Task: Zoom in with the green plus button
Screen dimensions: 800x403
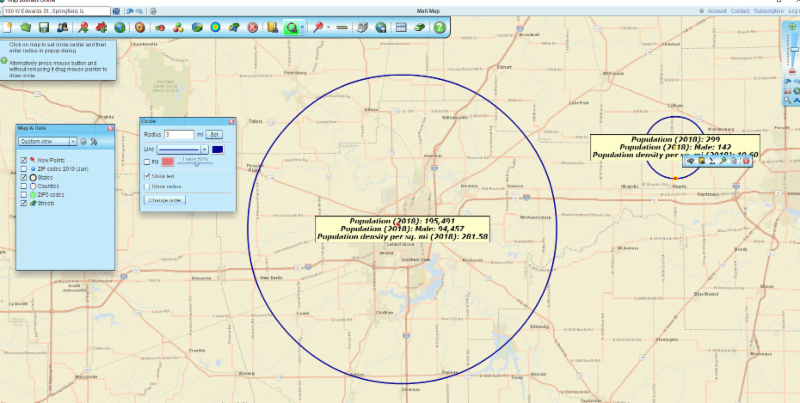Action: 792,27
